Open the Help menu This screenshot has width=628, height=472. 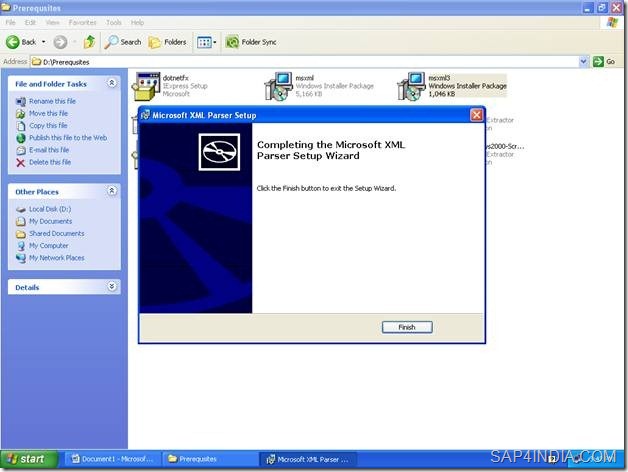click(x=137, y=22)
